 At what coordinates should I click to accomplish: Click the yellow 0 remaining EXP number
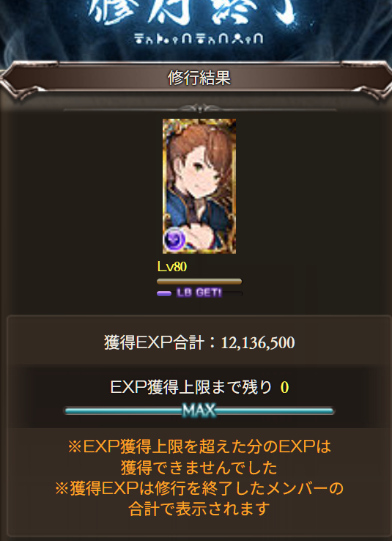pyautogui.click(x=284, y=388)
